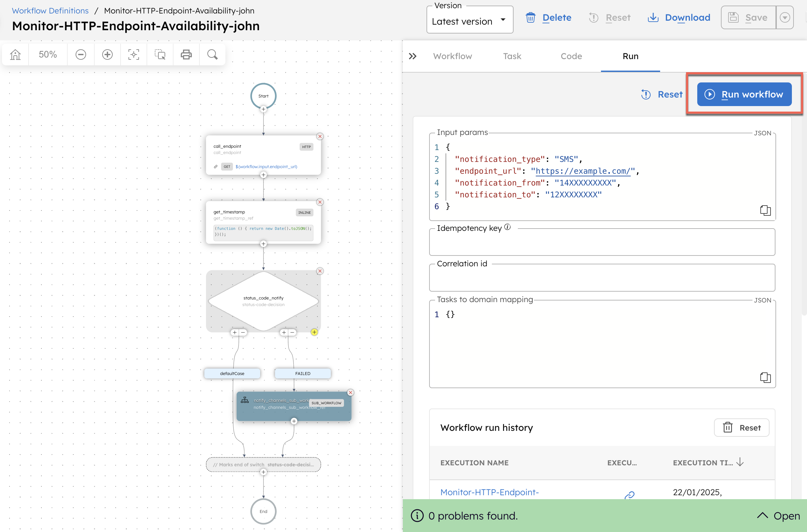807x532 pixels.
Task: Select the Run tab
Action: 631,56
